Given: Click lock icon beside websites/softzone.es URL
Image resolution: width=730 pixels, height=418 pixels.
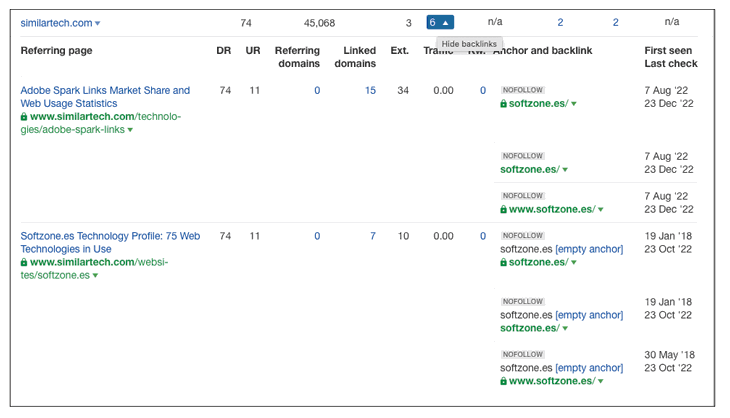Looking at the screenshot, I should point(24,263).
